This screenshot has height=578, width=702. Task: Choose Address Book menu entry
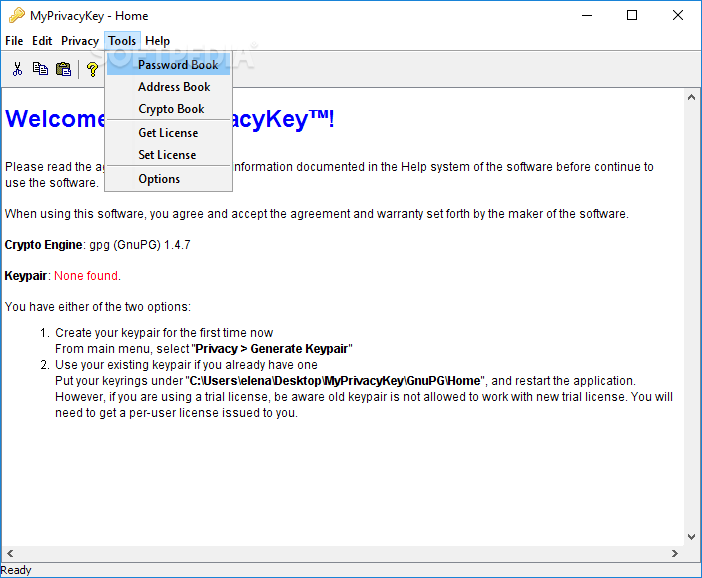click(x=168, y=87)
